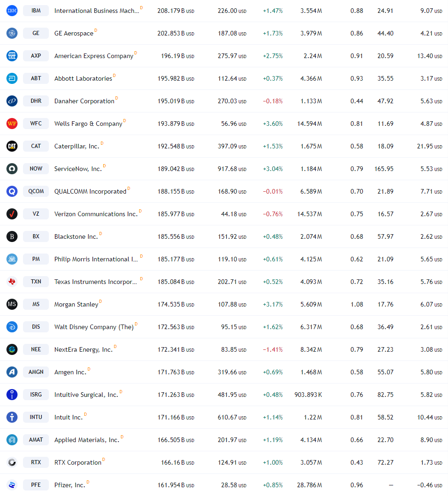Click volume value 903.893 K
The height and width of the screenshot is (496, 448).
click(308, 395)
